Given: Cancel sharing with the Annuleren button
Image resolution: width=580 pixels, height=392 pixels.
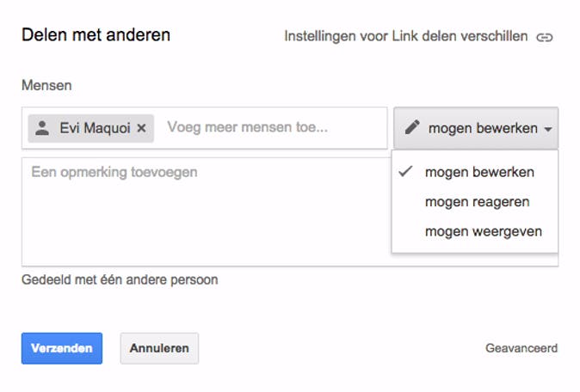Looking at the screenshot, I should 159,348.
